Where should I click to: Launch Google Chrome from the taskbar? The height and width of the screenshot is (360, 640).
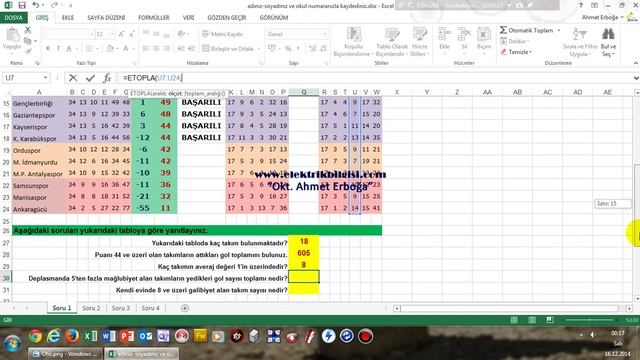click(x=36, y=336)
